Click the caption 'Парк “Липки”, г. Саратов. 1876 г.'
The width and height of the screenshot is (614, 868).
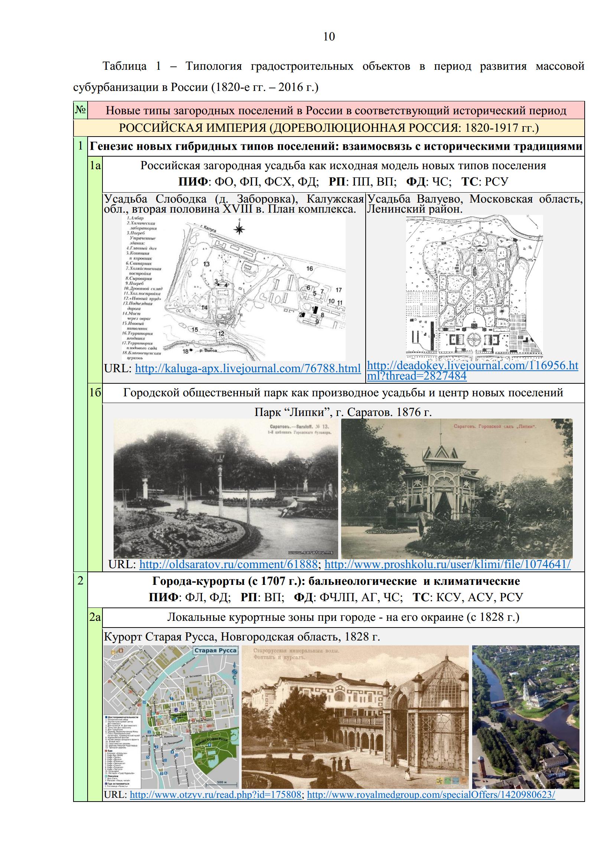coord(343,412)
